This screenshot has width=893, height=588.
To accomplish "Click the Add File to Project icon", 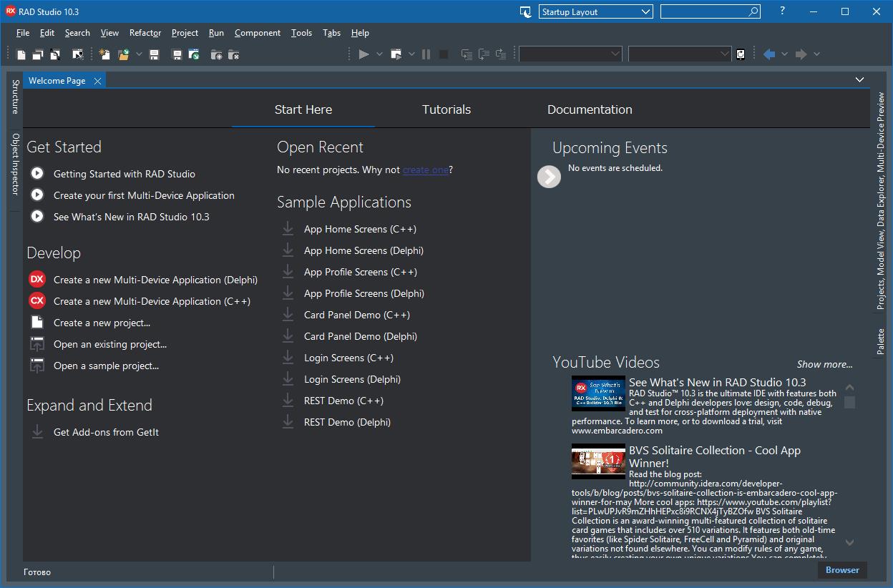I will [216, 54].
